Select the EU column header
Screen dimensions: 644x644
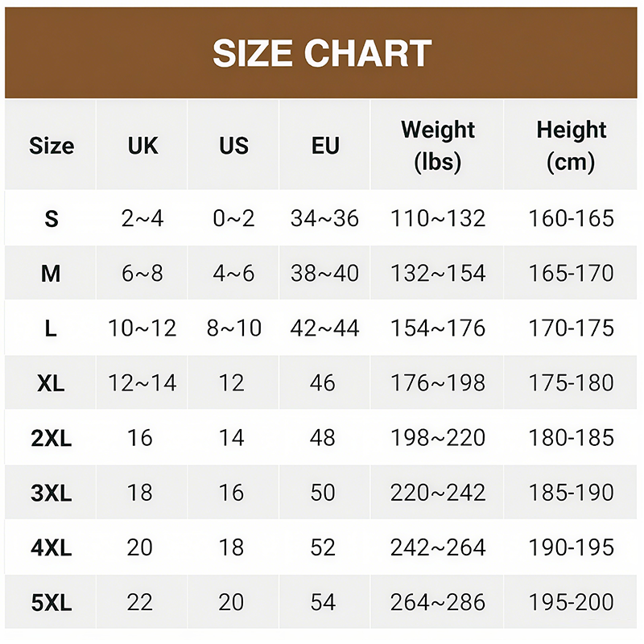coord(325,146)
